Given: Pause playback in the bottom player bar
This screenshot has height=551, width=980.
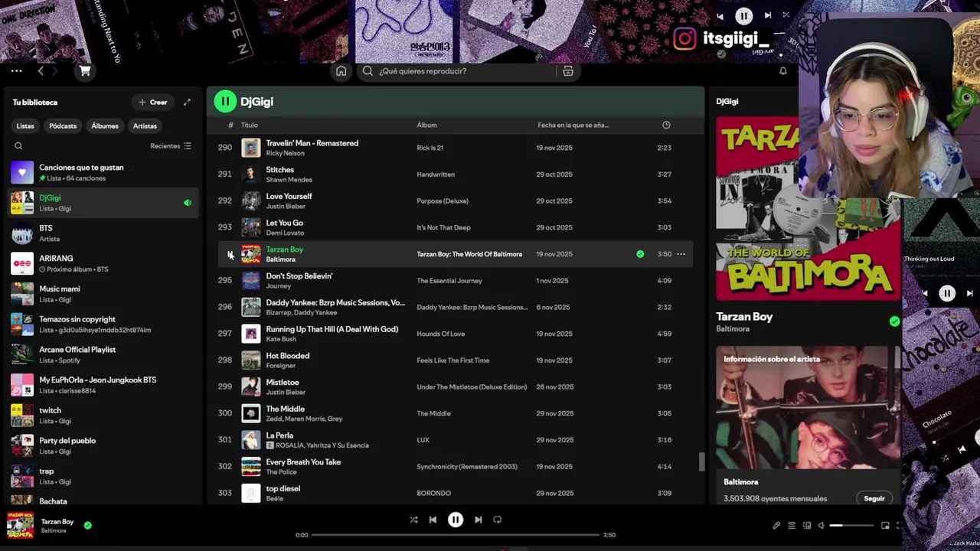Looking at the screenshot, I should (x=456, y=520).
